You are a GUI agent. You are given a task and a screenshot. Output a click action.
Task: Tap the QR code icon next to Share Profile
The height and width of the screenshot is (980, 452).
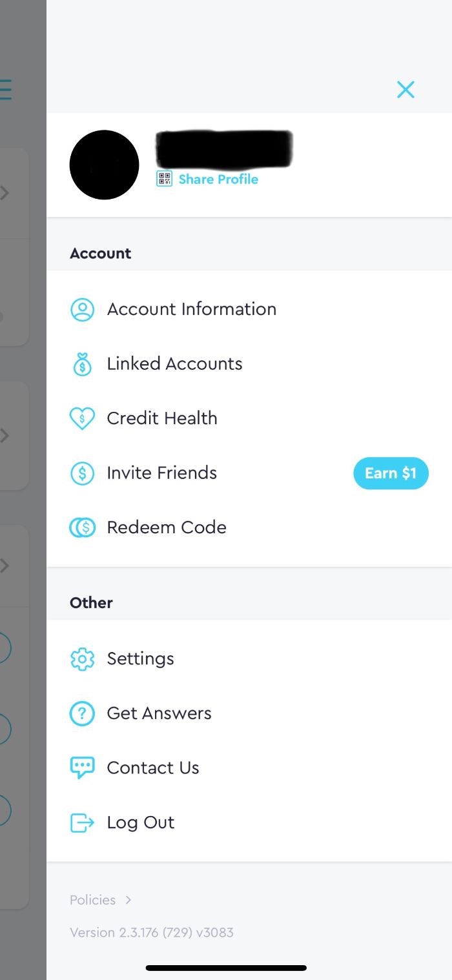click(165, 179)
